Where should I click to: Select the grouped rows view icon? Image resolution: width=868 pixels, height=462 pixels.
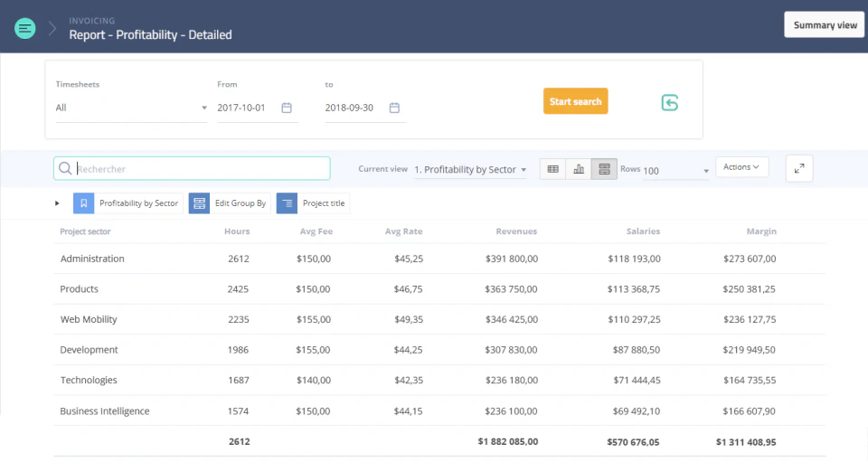click(604, 169)
